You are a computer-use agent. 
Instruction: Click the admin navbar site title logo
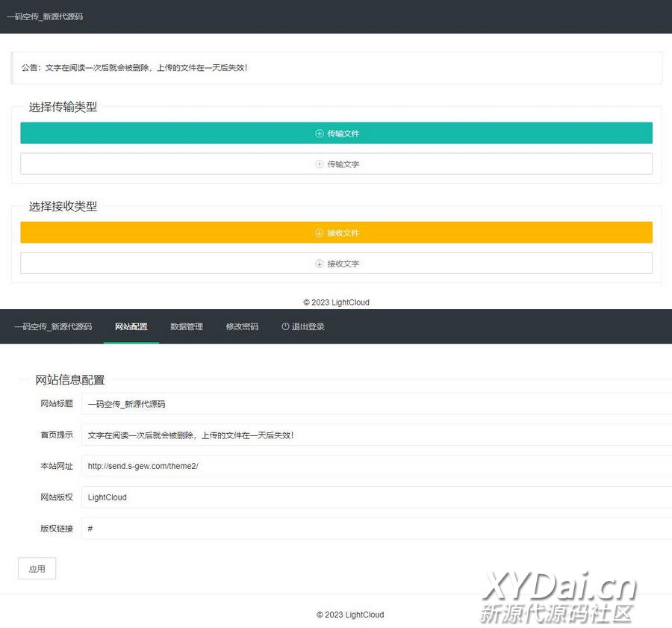click(53, 326)
